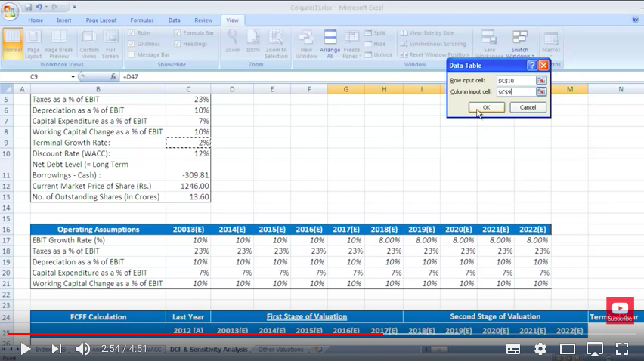The image size is (644, 361).
Task: Click the Zoom magnifier in ribbon
Action: pos(232,41)
